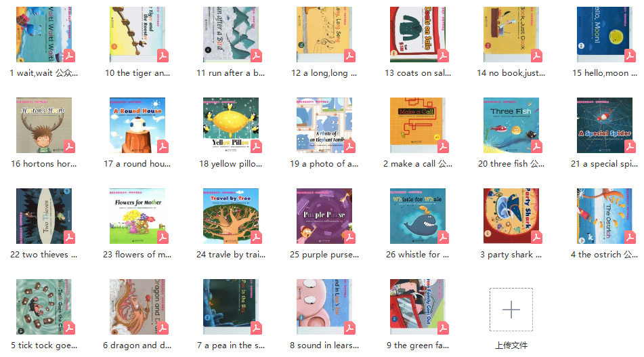Open the 'Purple Purse' PDF file

point(324,216)
